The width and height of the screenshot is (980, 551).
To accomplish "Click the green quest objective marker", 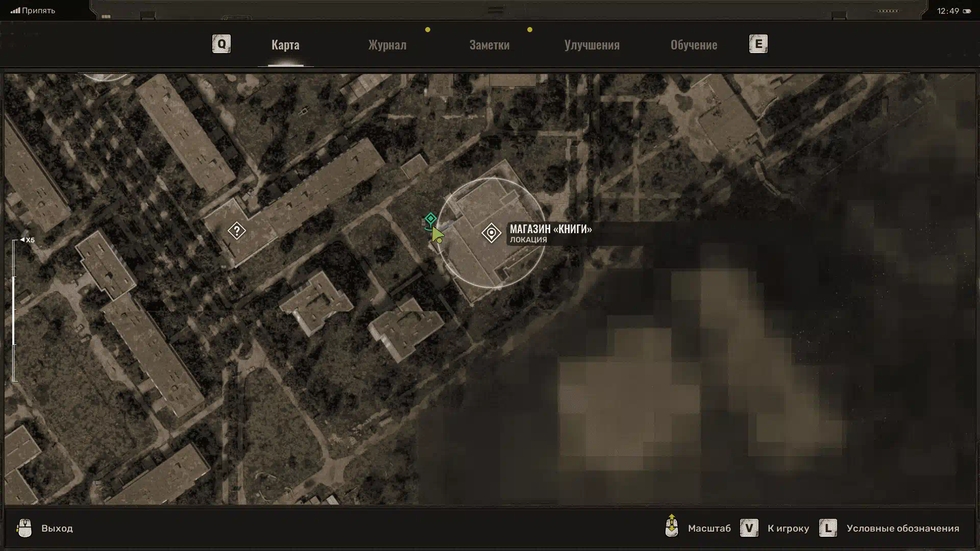I will (430, 219).
